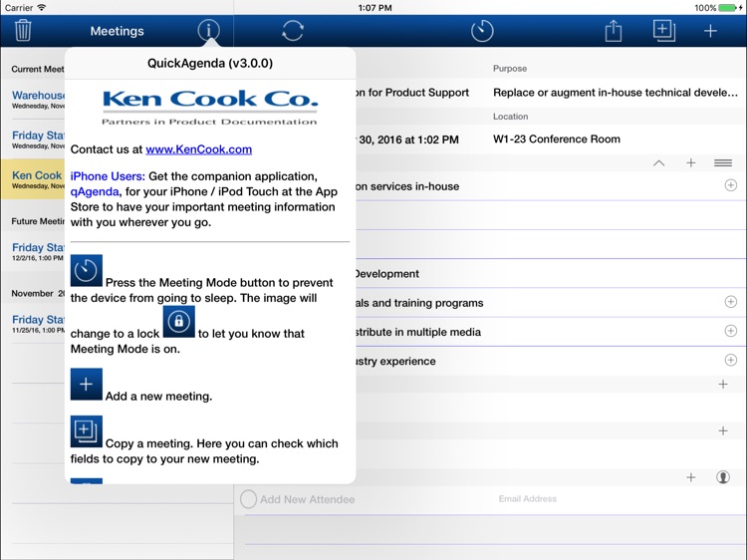Click the Meetings header title
The image size is (747, 560).
coord(118,31)
